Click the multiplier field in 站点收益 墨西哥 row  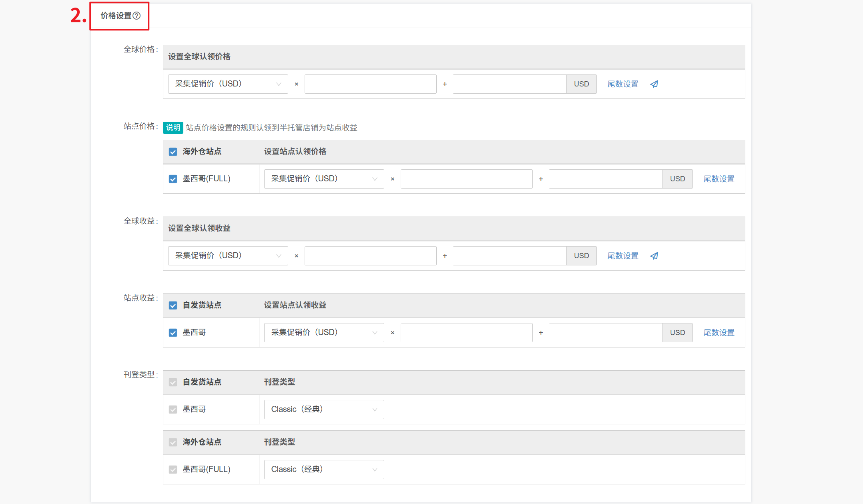tap(466, 333)
